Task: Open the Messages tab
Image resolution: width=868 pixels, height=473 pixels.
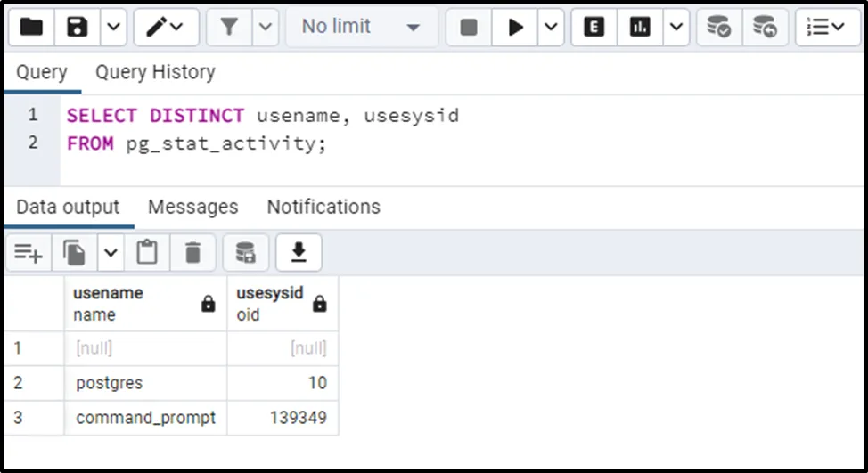Action: tap(192, 207)
